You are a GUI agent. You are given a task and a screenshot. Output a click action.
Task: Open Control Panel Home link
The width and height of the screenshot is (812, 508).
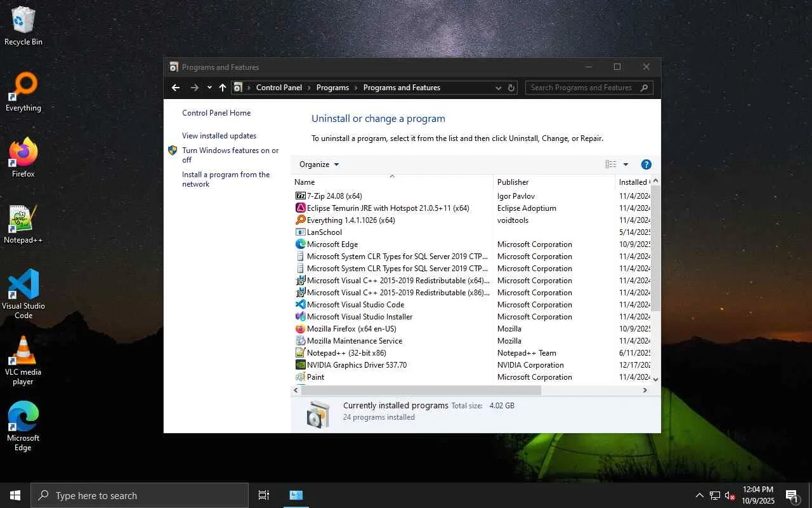(216, 113)
